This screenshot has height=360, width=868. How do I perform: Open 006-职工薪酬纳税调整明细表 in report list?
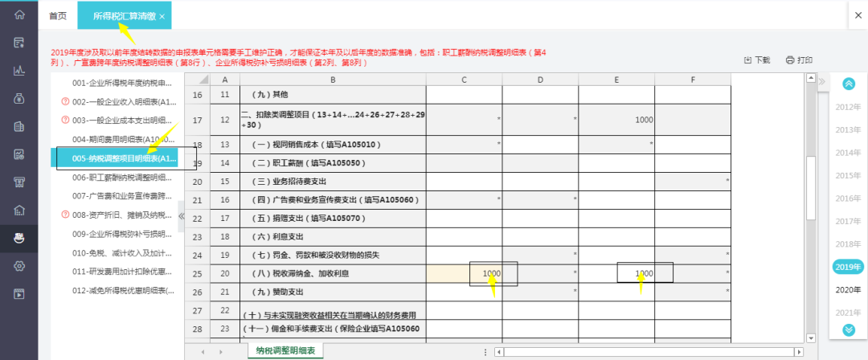coord(122,178)
